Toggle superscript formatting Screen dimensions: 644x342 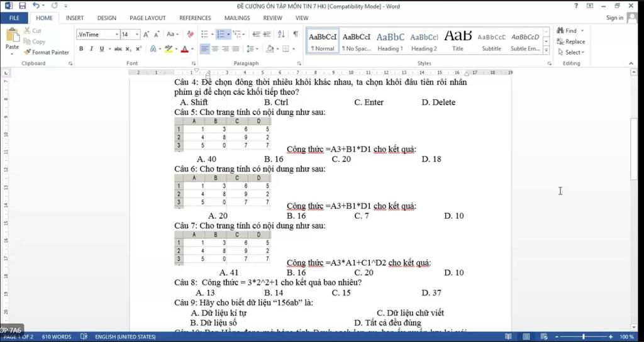(138, 49)
